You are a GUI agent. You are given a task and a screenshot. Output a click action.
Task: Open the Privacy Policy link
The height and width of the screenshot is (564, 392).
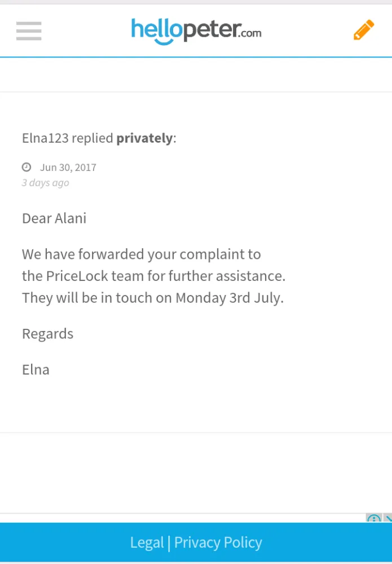click(218, 543)
